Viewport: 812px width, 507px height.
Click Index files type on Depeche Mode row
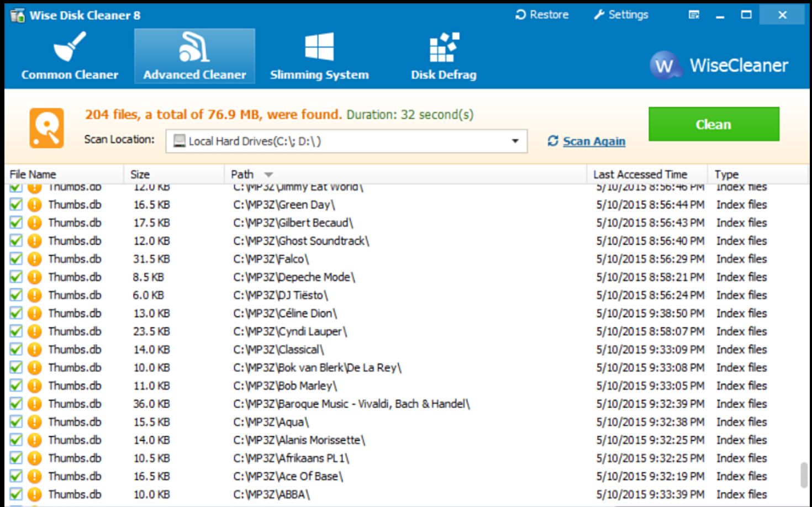pyautogui.click(x=742, y=277)
